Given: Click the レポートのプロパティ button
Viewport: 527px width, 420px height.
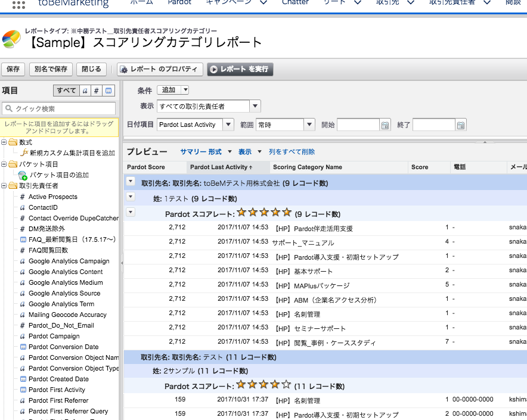Looking at the screenshot, I should (160, 69).
